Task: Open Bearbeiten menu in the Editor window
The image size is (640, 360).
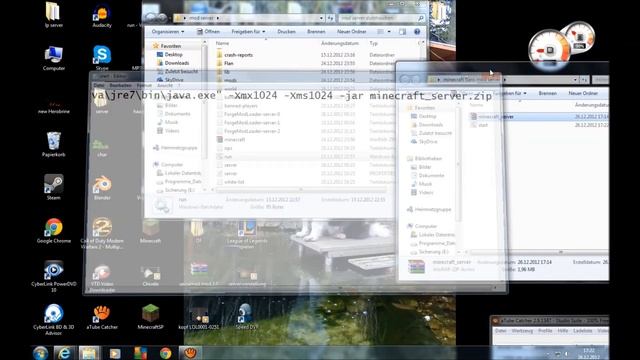Action: [120, 85]
